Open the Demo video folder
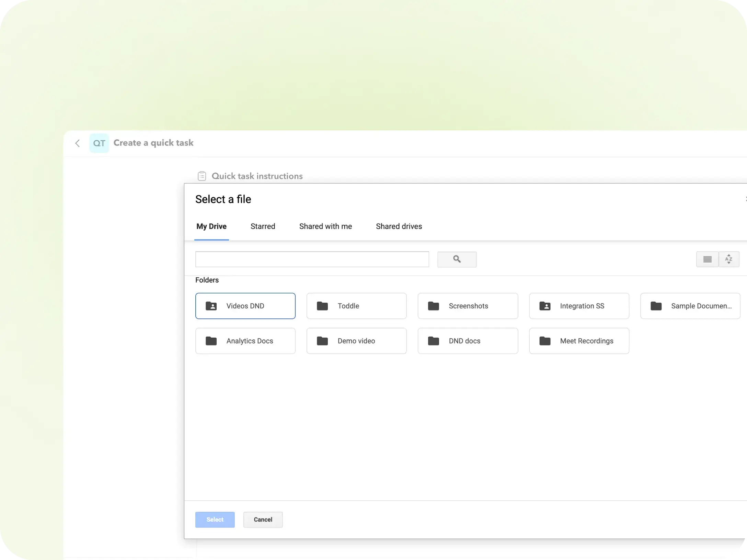 pos(356,341)
